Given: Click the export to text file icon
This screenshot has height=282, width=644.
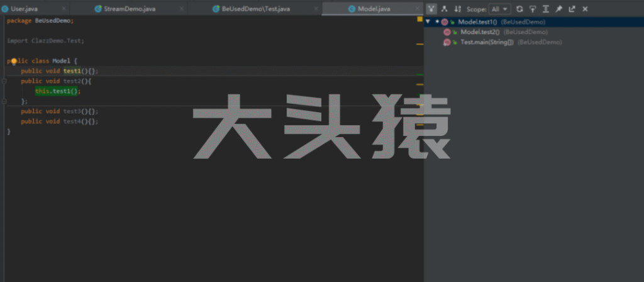Looking at the screenshot, I should (572, 9).
